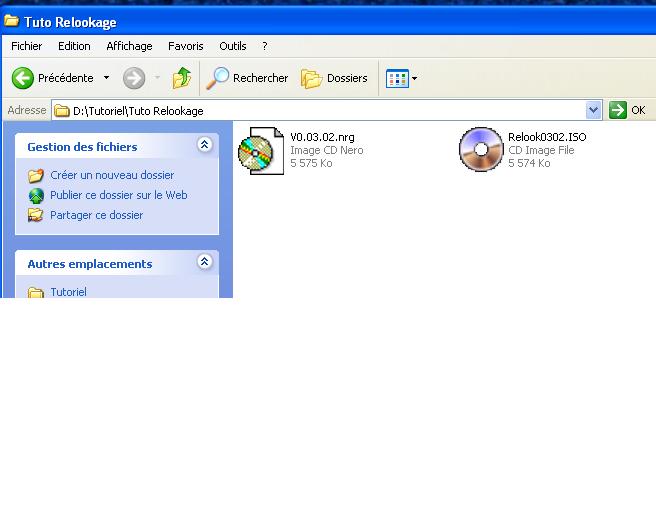
Task: Click Créer un nouveau dossier link
Action: pyautogui.click(x=112, y=175)
